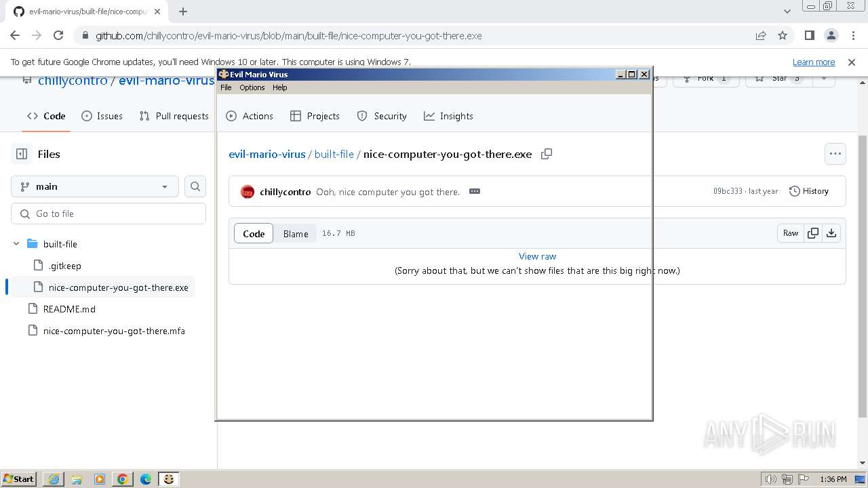Viewport: 868px width, 488px height.
Task: Open chillycontro commit author link
Action: 285,192
